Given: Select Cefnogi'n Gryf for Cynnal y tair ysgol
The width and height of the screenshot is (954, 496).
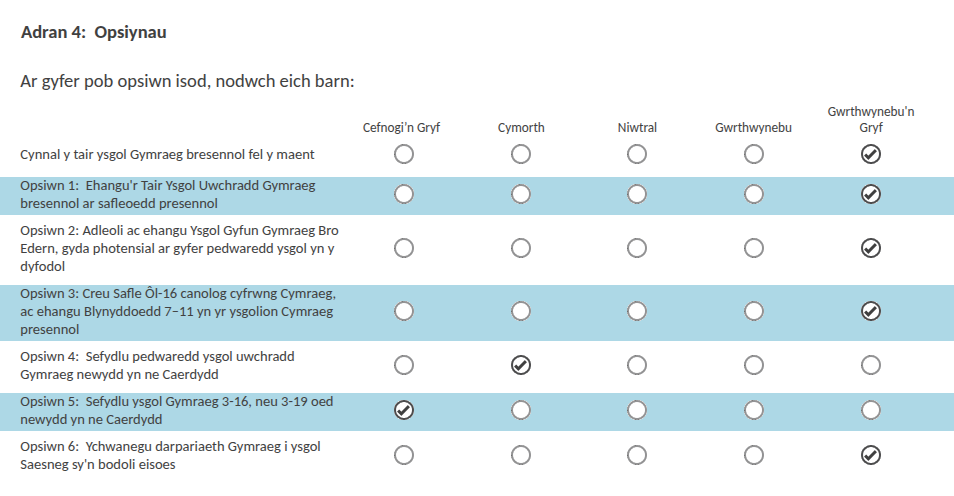Looking at the screenshot, I should [404, 154].
